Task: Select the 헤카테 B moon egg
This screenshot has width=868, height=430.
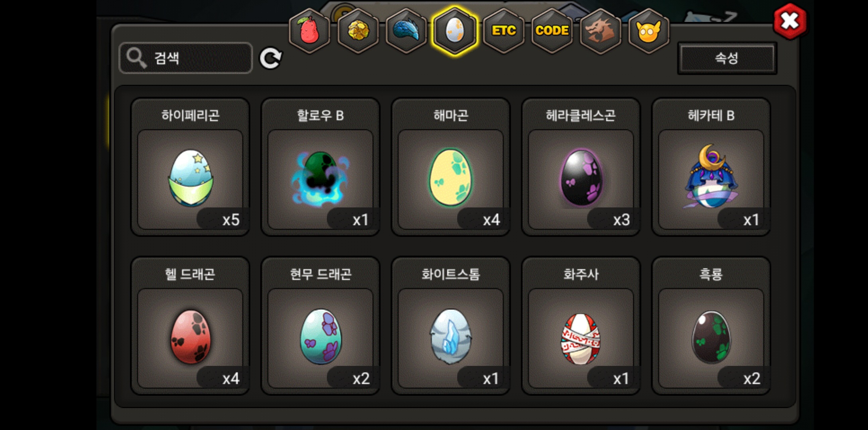Action: pyautogui.click(x=711, y=167)
